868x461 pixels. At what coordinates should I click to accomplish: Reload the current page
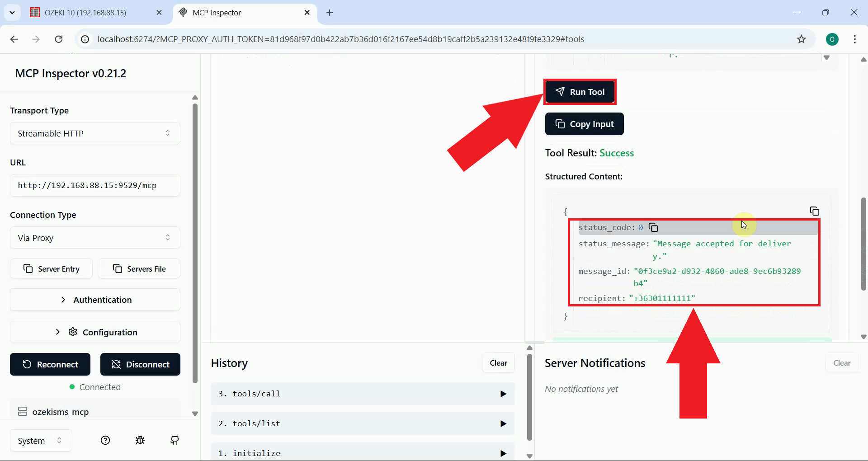[x=58, y=39]
